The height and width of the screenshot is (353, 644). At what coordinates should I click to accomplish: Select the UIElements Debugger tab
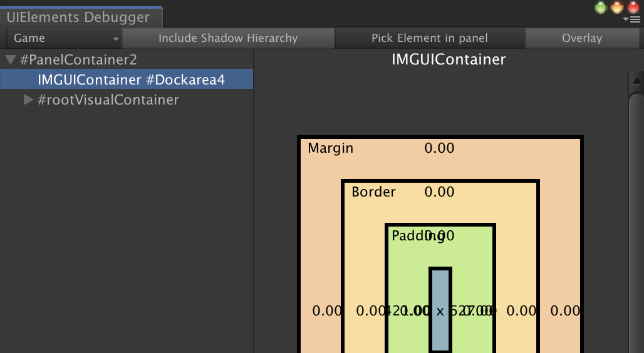coord(80,18)
